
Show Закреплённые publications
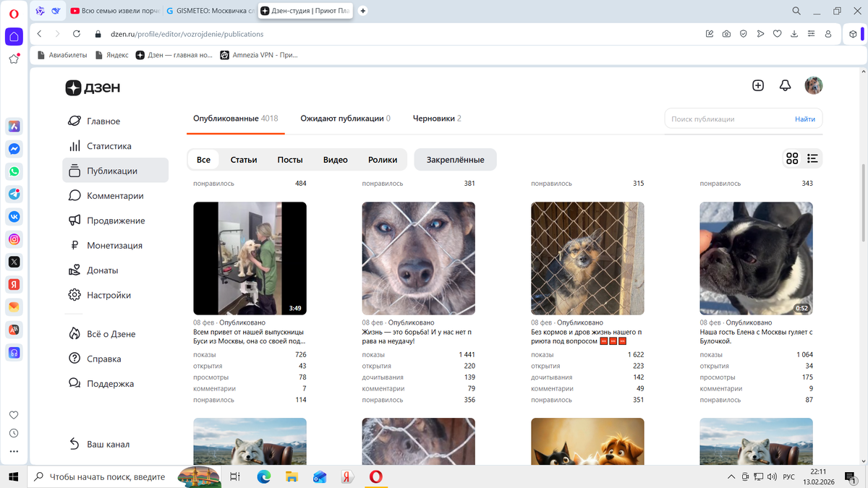pos(456,160)
